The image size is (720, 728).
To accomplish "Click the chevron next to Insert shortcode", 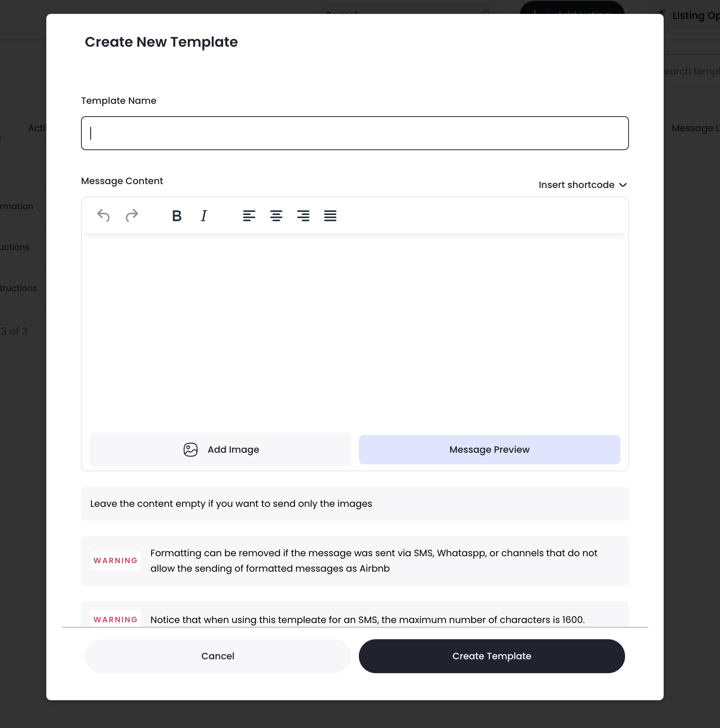I will (623, 185).
